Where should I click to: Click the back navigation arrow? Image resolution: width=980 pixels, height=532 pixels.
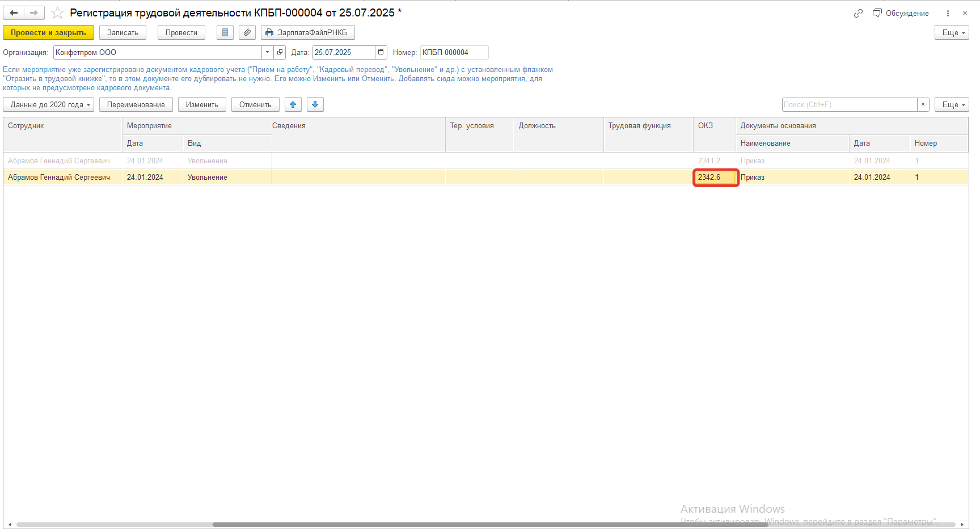(14, 12)
